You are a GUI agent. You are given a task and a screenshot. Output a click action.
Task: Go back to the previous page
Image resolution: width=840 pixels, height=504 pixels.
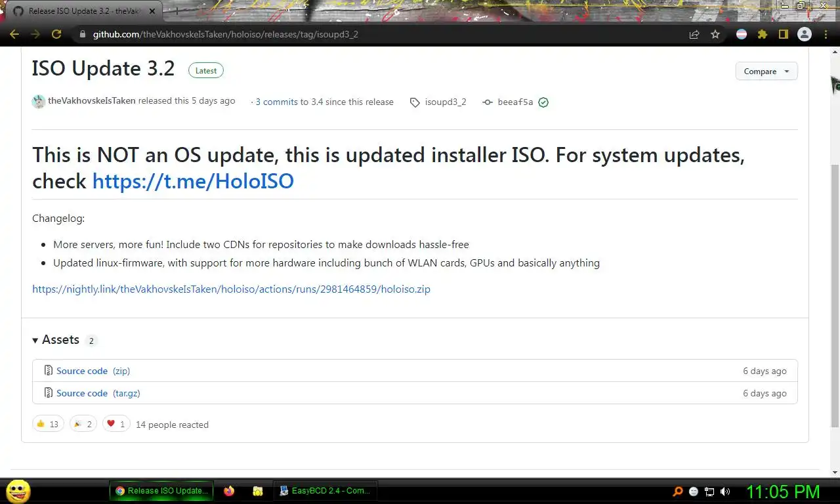(x=14, y=34)
